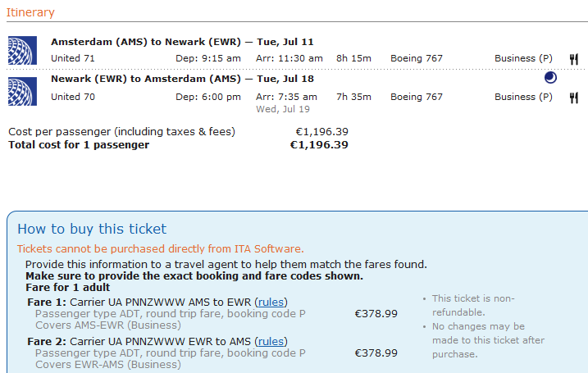Click the Fare 1 price €378.99
The image size is (588, 373).
click(x=376, y=313)
